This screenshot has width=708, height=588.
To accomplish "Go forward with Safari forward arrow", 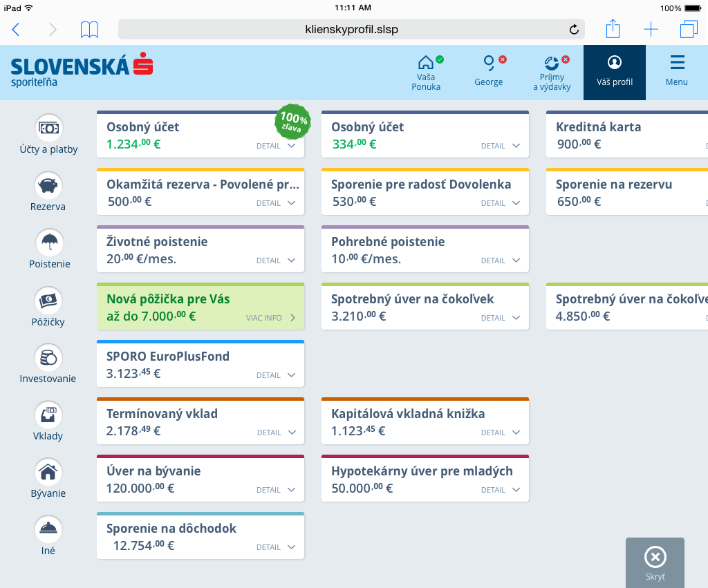I will (53, 30).
